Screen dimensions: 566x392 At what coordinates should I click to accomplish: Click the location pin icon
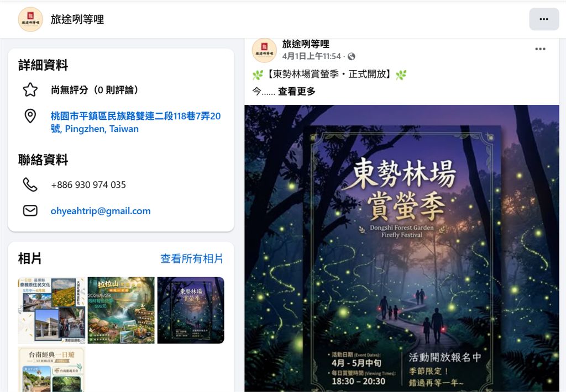(x=30, y=116)
